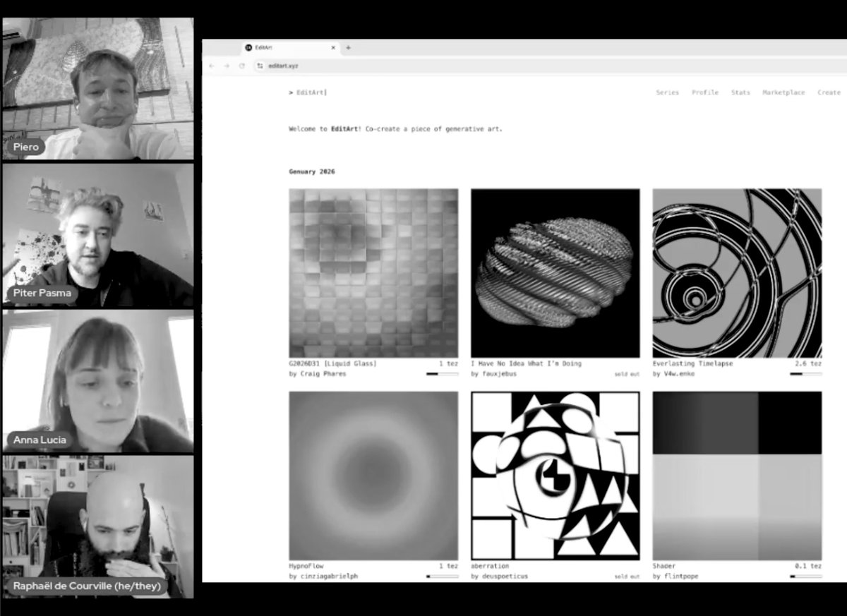Click the browser forward arrow
The height and width of the screenshot is (616, 847).
227,66
